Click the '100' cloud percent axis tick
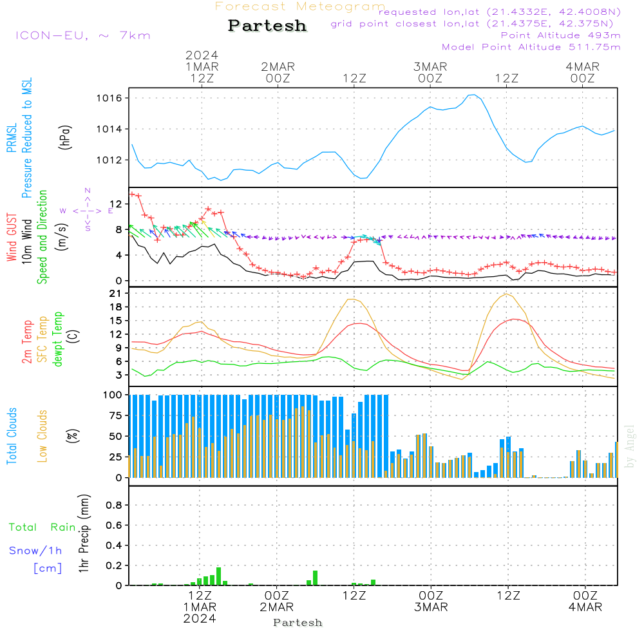 [x=113, y=395]
